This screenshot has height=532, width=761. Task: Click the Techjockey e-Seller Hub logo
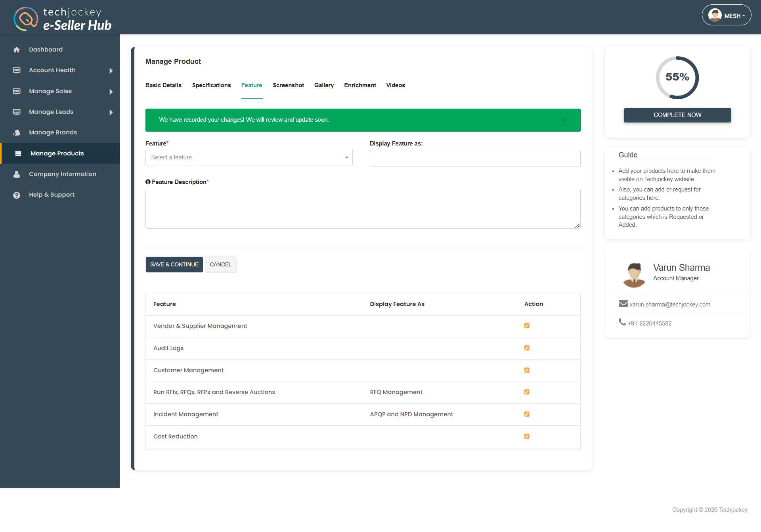[x=63, y=19]
